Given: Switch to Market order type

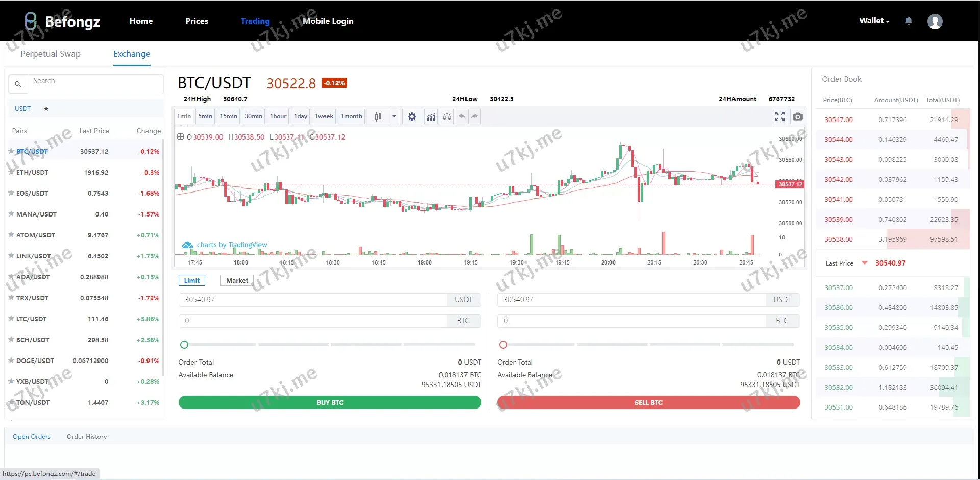Looking at the screenshot, I should [x=237, y=280].
